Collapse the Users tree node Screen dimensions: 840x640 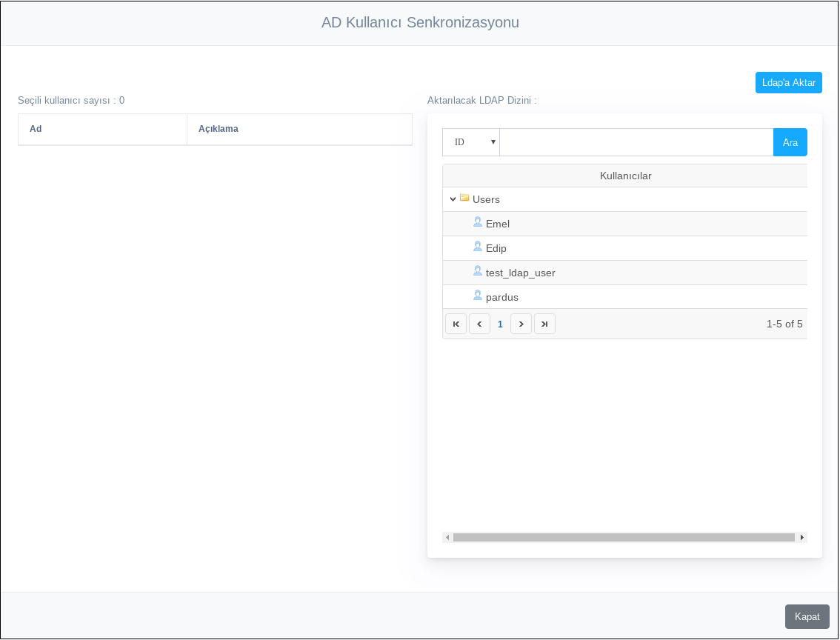pos(453,199)
